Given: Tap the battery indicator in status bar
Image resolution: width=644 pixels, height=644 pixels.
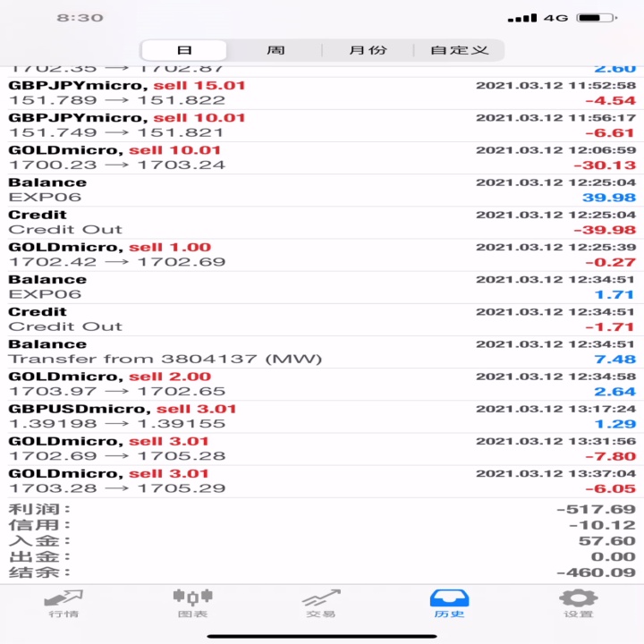Looking at the screenshot, I should point(597,18).
